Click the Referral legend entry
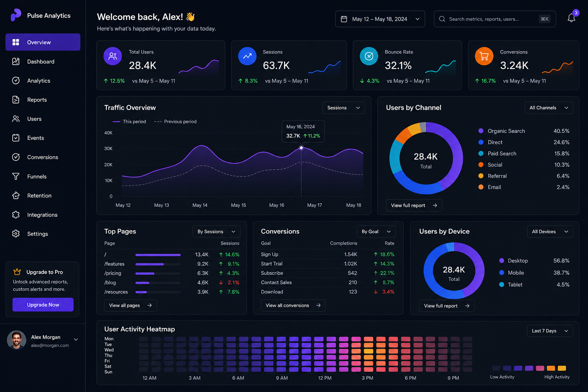Viewport: 588px width, 392px height. click(524, 176)
